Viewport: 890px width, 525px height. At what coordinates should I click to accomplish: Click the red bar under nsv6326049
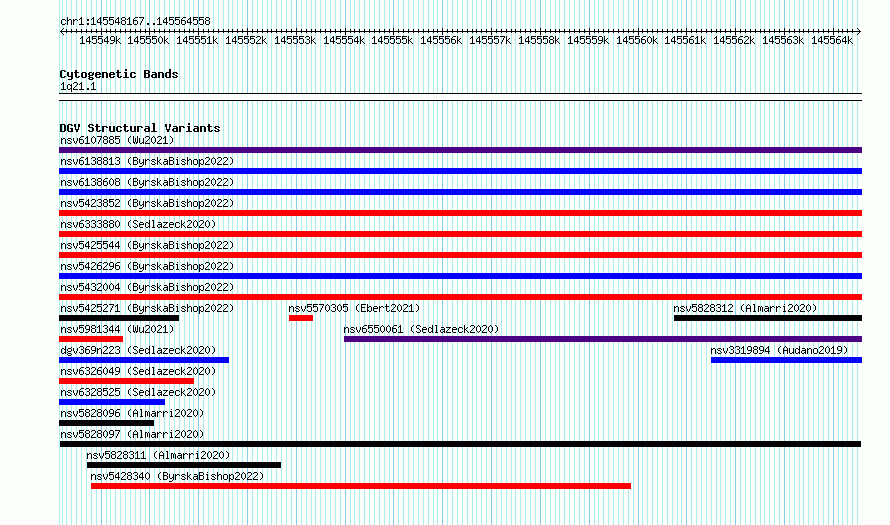pos(127,381)
